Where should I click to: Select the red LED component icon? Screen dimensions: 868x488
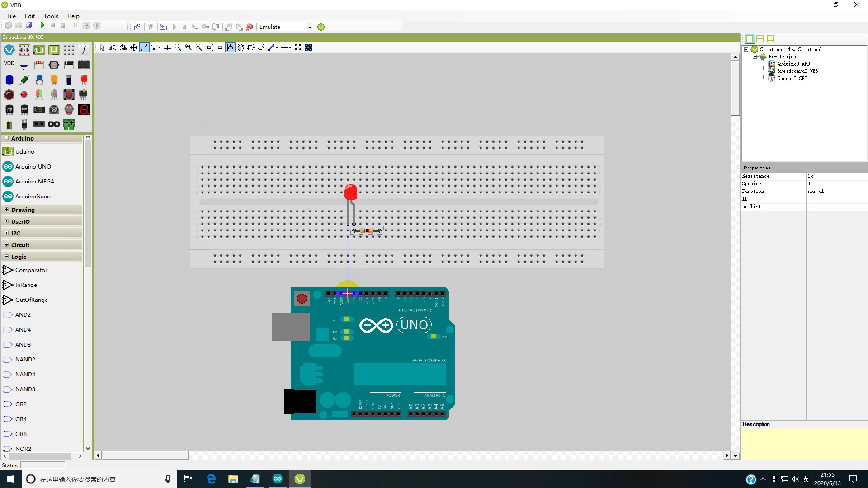84,80
